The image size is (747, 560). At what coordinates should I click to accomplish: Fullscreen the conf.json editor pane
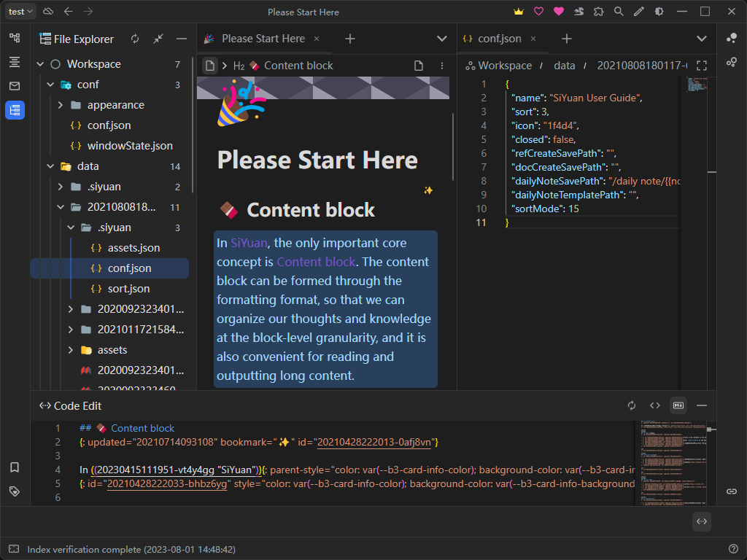tap(702, 65)
